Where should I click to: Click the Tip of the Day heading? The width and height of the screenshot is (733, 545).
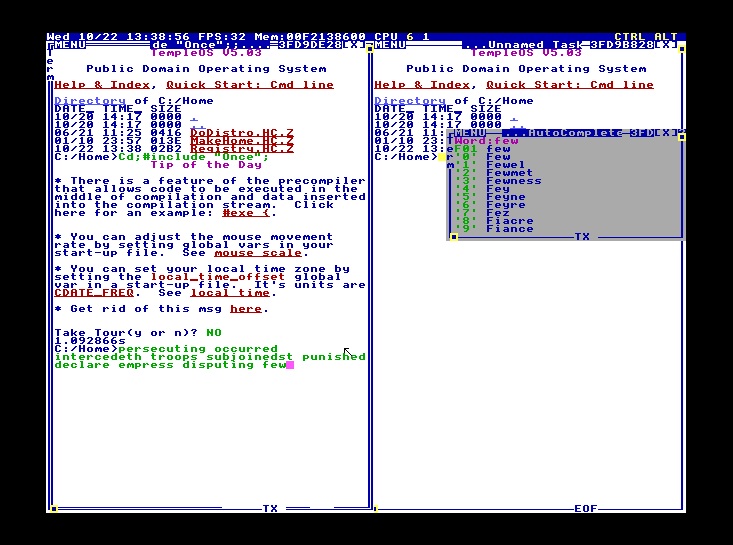click(206, 165)
